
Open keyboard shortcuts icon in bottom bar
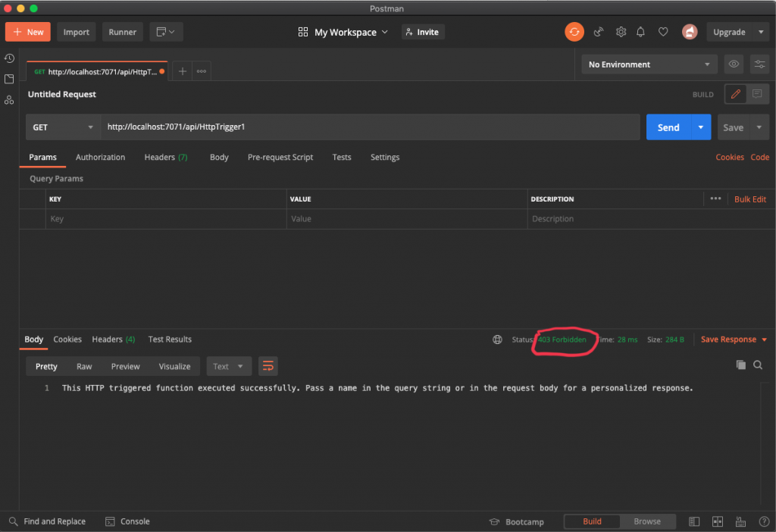741,521
